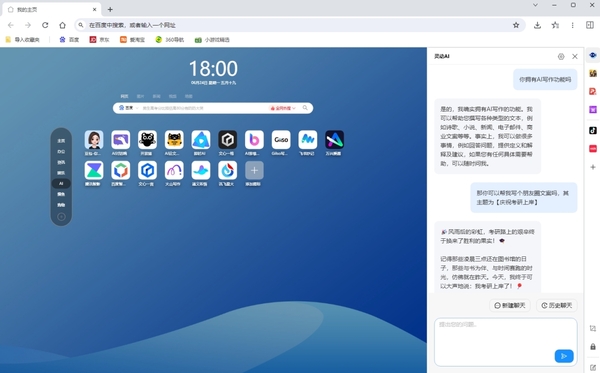Screen dimensions: 600x373
Task: Open the tab list chevron in title bar
Action: (x=535, y=5)
